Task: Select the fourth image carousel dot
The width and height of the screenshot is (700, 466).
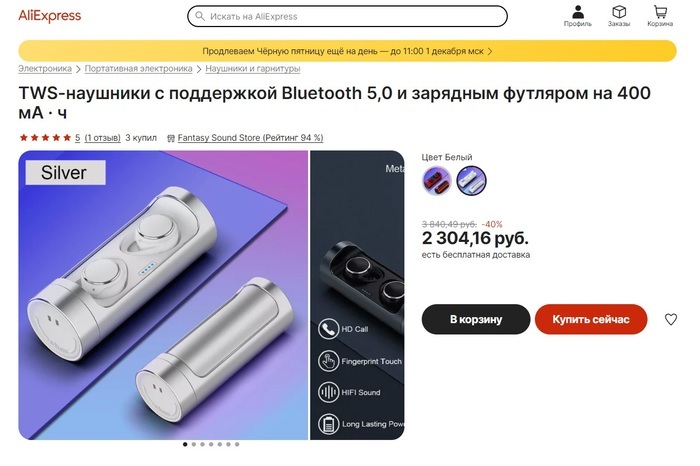Action: point(211,444)
